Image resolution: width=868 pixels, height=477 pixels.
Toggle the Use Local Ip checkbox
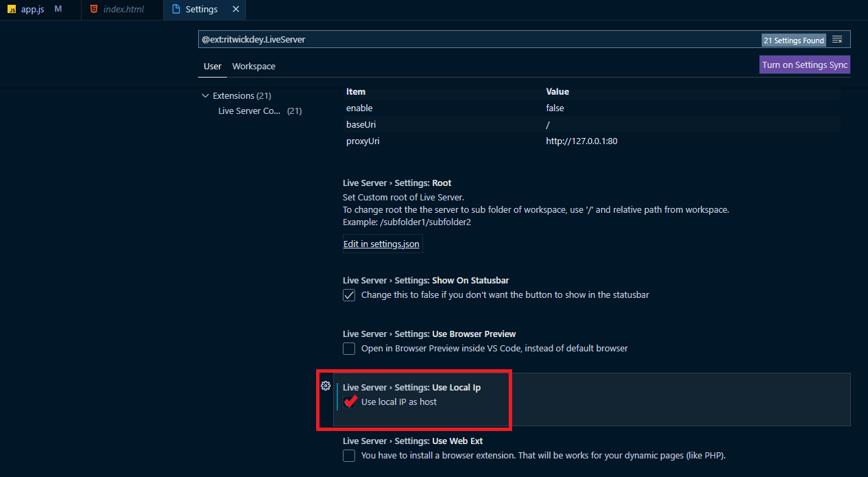[x=349, y=402]
